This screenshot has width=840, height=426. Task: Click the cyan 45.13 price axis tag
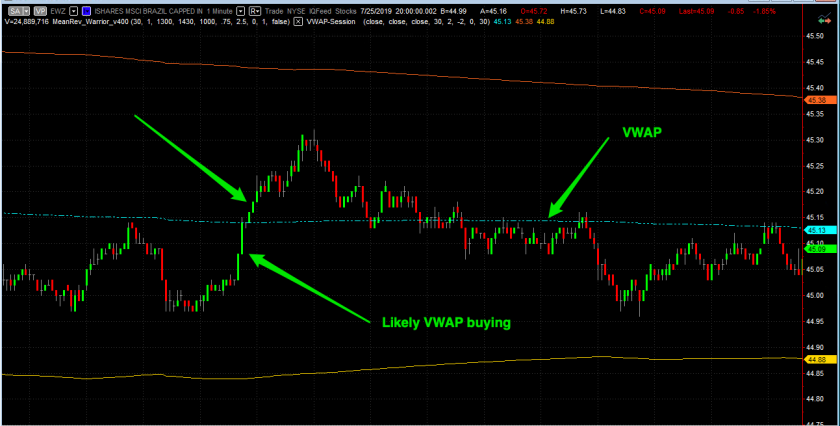[818, 230]
